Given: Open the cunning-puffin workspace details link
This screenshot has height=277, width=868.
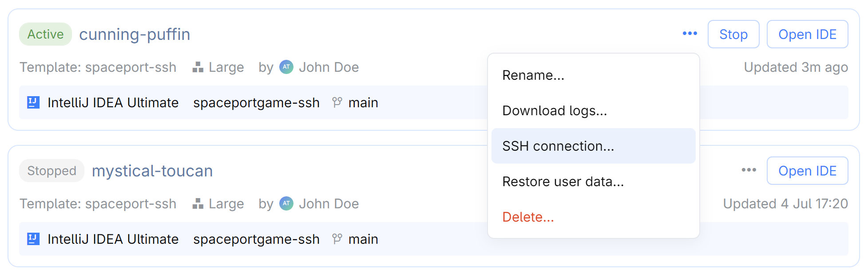Looking at the screenshot, I should point(135,34).
